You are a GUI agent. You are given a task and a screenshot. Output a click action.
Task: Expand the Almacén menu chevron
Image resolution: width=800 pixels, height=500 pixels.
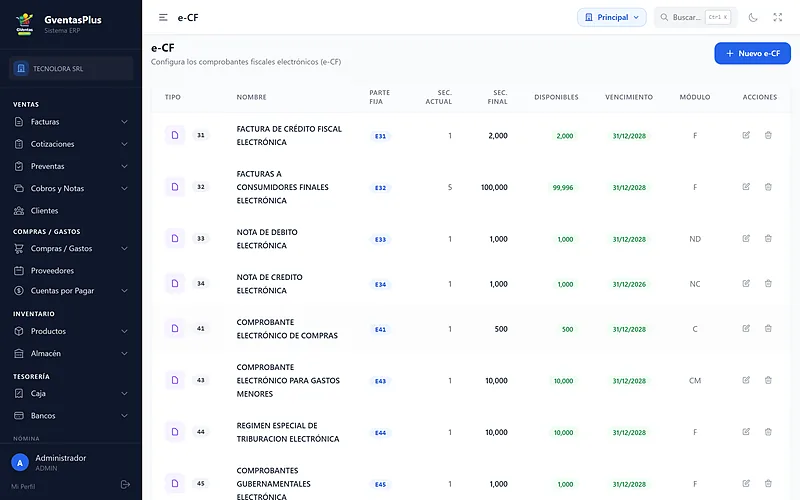pos(124,354)
